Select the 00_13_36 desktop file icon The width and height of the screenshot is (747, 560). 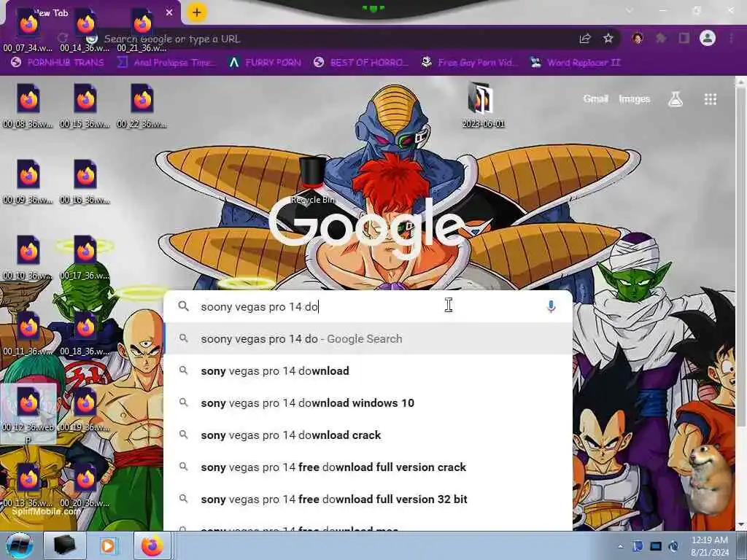pyautogui.click(x=28, y=484)
